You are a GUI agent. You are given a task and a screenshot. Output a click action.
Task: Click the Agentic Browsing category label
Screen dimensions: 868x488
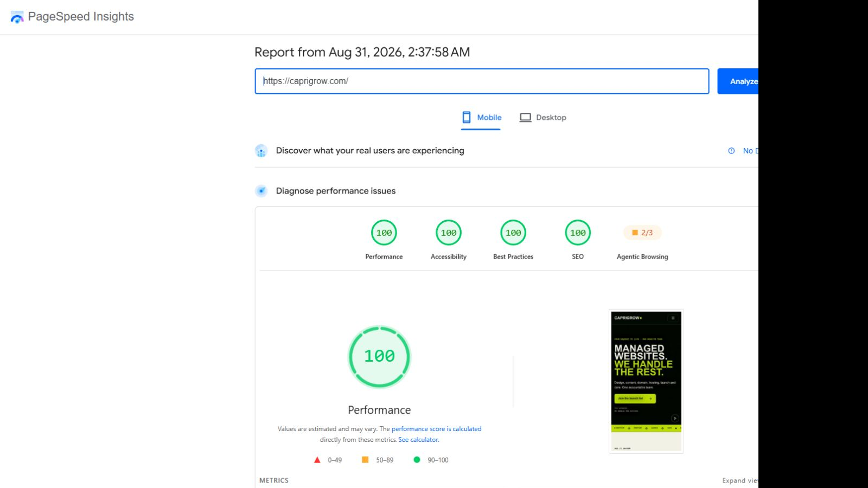tap(642, 257)
